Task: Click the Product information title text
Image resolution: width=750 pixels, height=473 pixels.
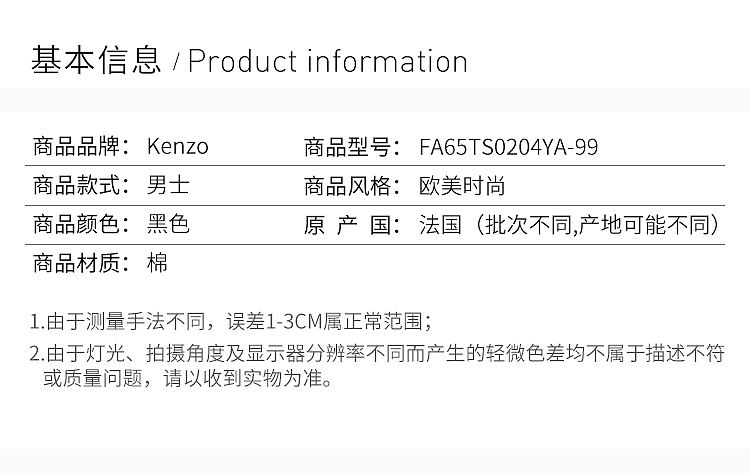Action: click(x=328, y=61)
